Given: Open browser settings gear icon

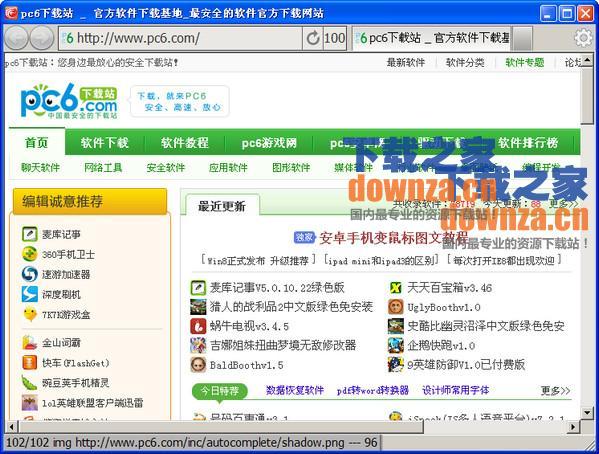Looking at the screenshot, I should pos(583,38).
